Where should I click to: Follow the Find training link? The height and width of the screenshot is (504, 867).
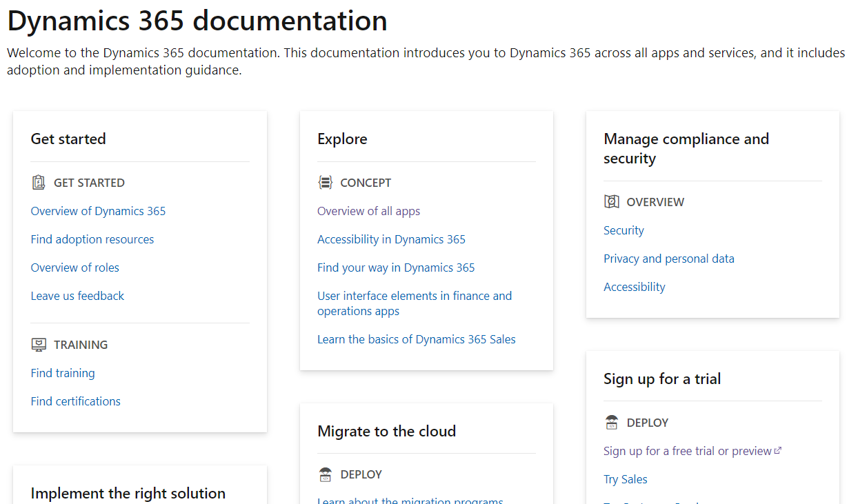[x=63, y=373]
